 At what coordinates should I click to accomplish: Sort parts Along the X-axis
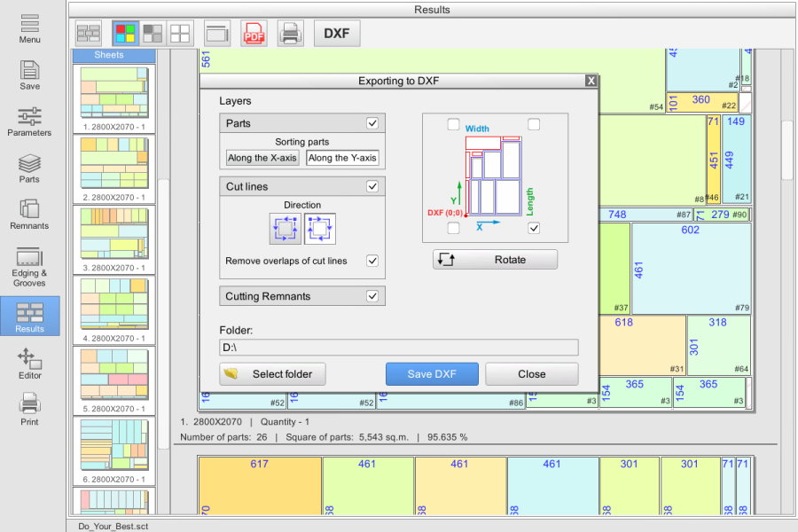262,158
